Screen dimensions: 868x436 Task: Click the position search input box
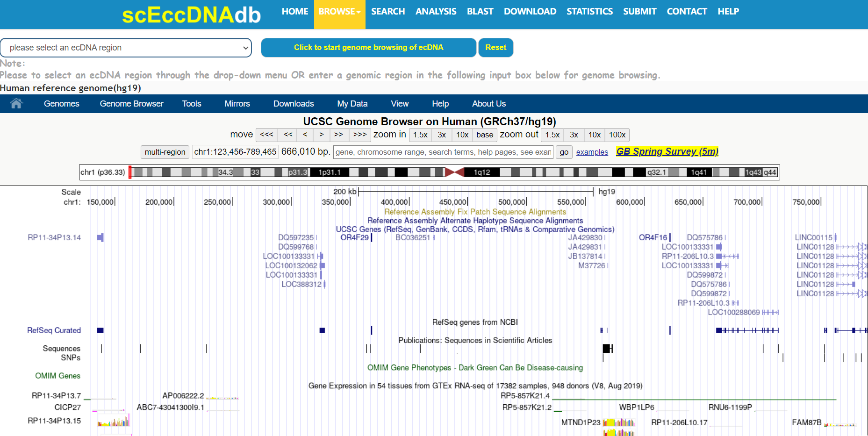(443, 152)
